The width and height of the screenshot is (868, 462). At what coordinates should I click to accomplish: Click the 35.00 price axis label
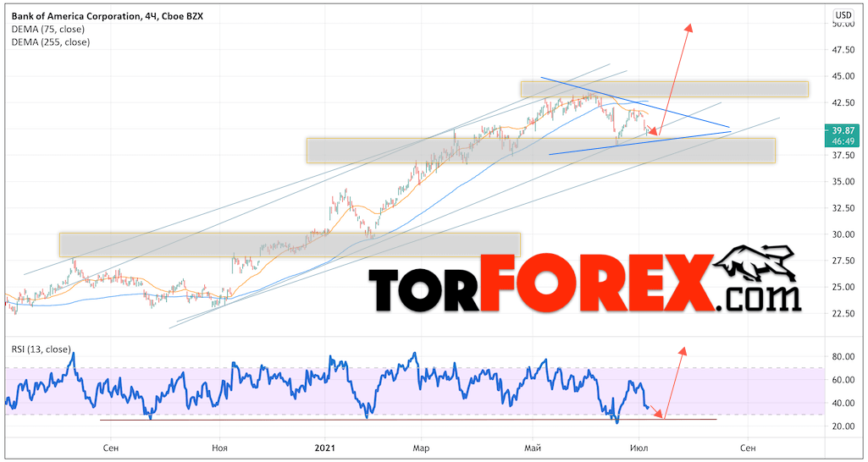coord(843,181)
